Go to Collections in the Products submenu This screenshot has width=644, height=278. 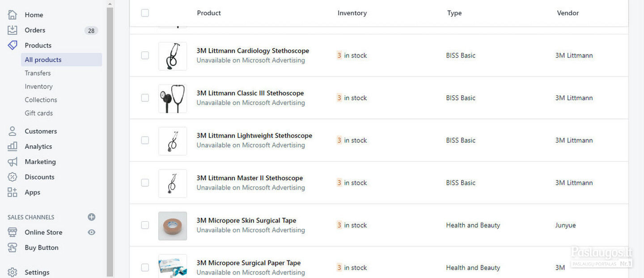[41, 100]
